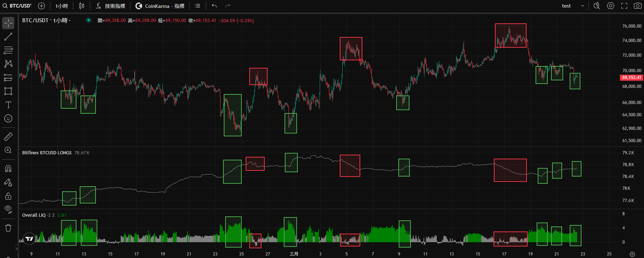This screenshot has width=644, height=258.
Task: Open the Fibonacci retracement tools
Action: 8,50
